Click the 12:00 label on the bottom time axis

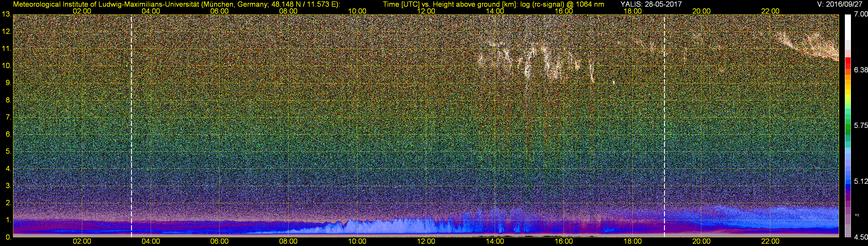click(426, 241)
